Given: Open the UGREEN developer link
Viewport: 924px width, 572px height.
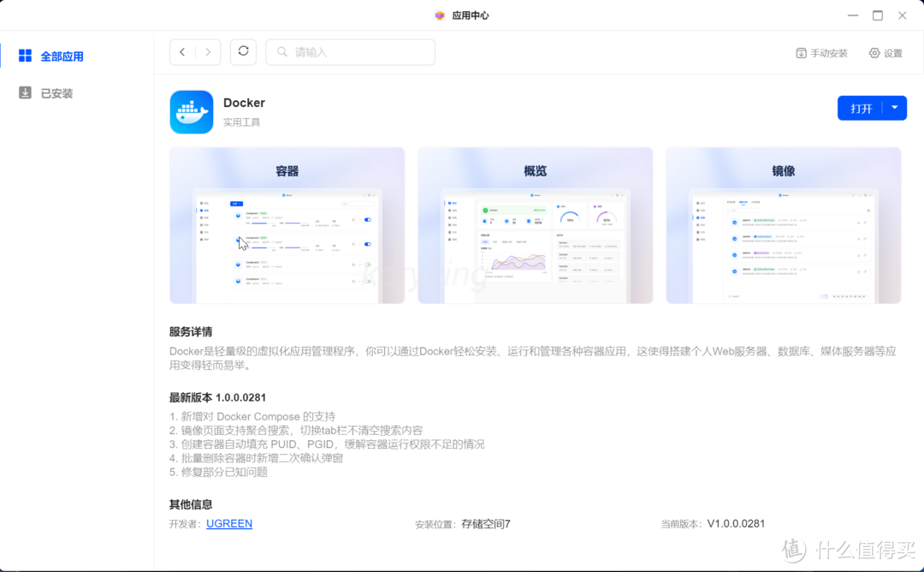Looking at the screenshot, I should [x=229, y=523].
